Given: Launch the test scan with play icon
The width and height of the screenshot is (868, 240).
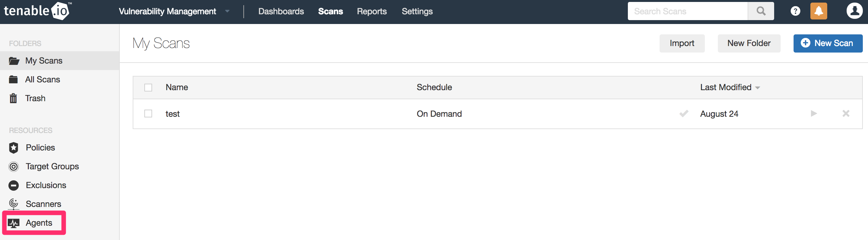Looking at the screenshot, I should (814, 114).
